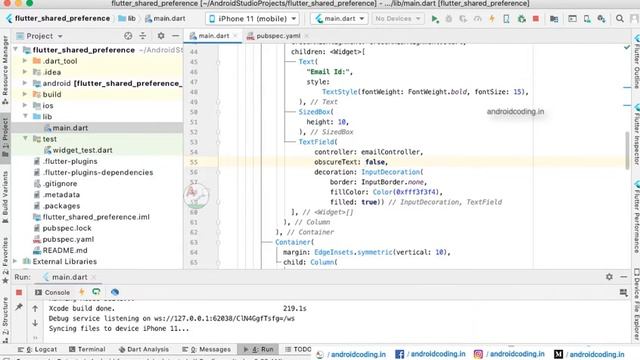Open the iPhone 11 (mobile) device selector
The height and width of the screenshot is (360, 640).
252,19
